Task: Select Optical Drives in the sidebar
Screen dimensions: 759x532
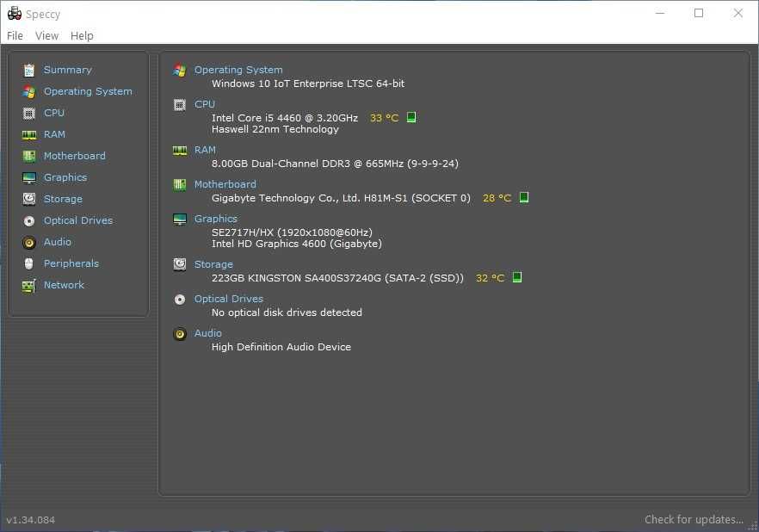Action: pos(78,220)
